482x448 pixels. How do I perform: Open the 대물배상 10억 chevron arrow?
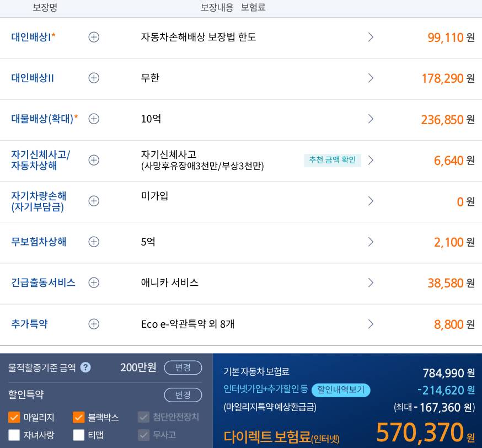point(371,119)
